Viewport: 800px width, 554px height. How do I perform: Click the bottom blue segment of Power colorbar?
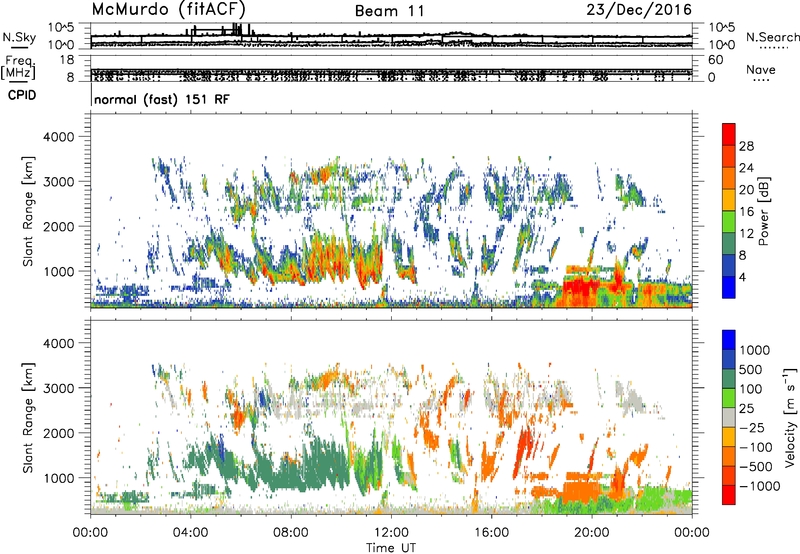(x=729, y=287)
